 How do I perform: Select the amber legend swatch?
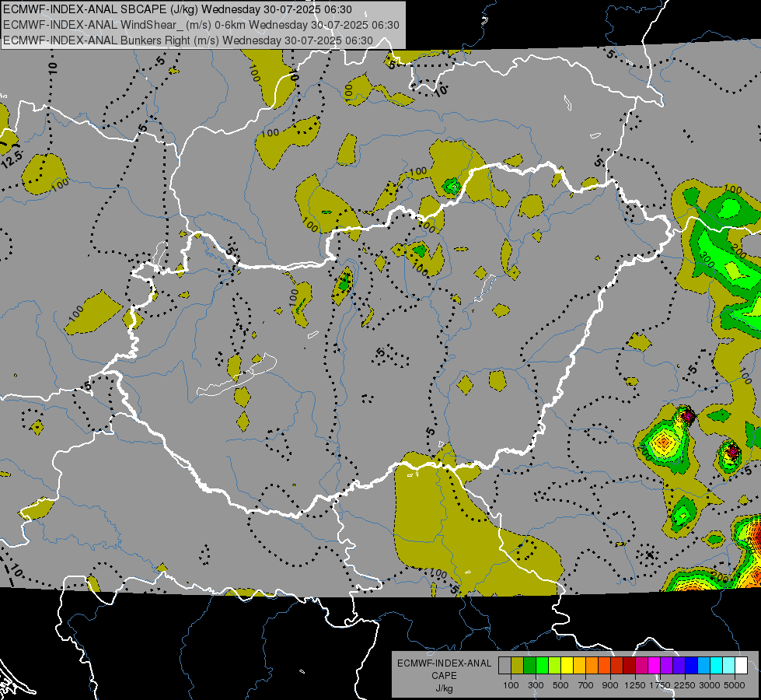580,665
